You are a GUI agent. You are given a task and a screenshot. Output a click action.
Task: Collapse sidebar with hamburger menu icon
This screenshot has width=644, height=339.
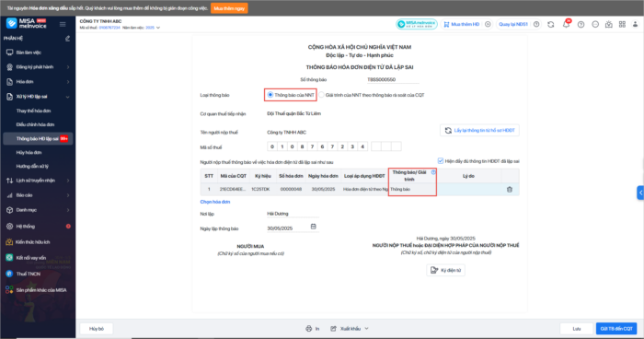63,24
